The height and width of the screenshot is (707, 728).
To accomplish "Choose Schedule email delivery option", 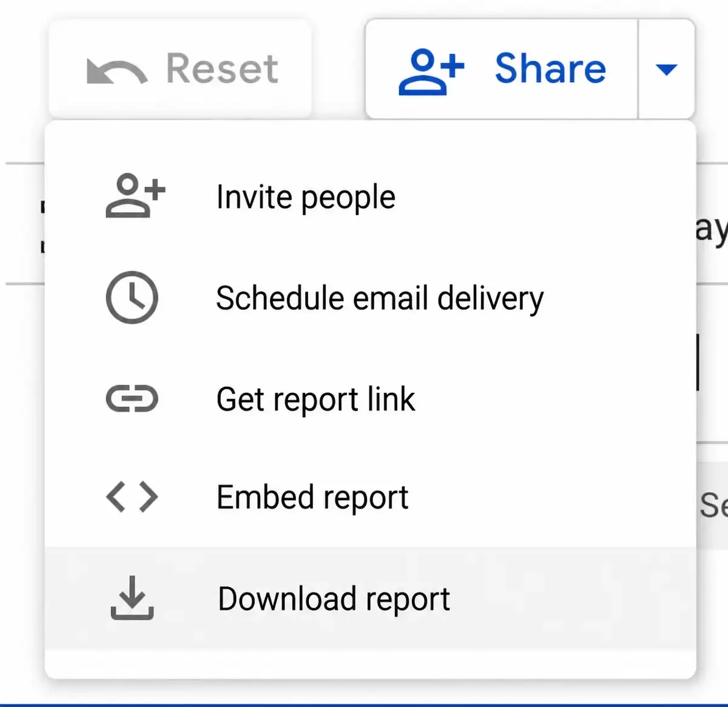I will coord(370,298).
